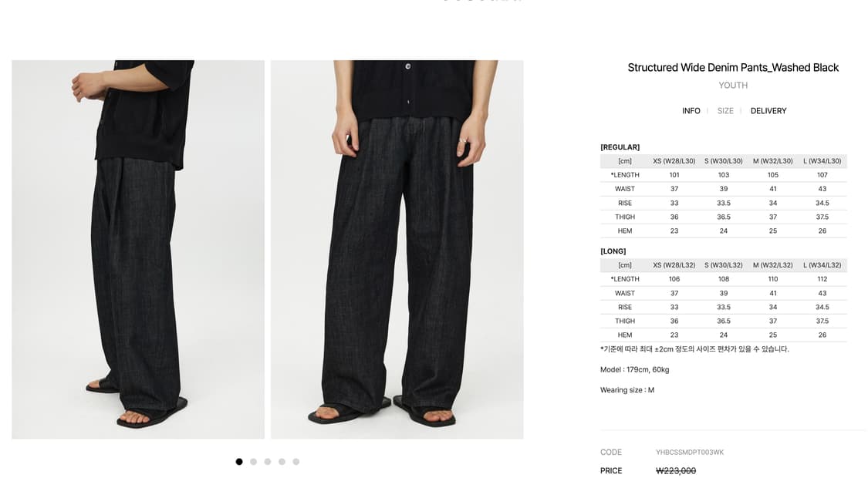Switch to the fifth carousel dot
The height and width of the screenshot is (478, 868).
[x=296, y=461]
